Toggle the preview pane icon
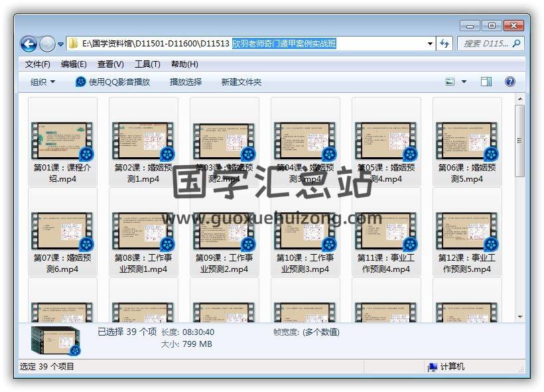 [486, 82]
